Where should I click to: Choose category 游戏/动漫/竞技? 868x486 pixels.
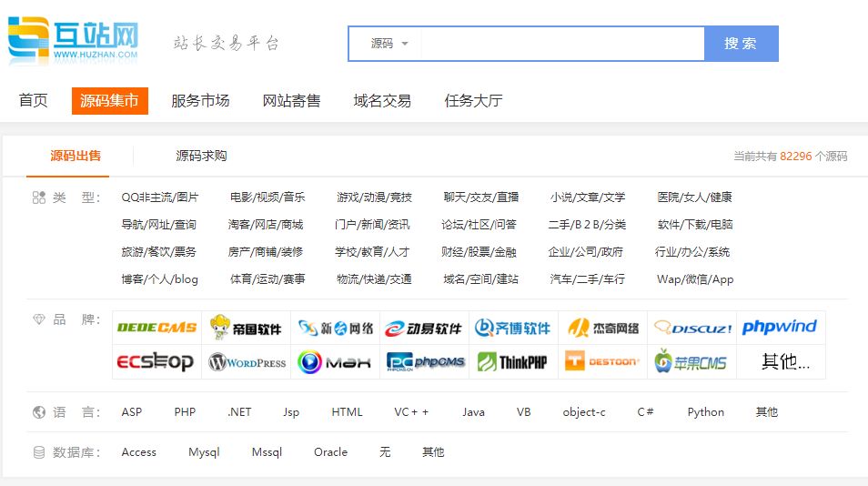(x=374, y=197)
